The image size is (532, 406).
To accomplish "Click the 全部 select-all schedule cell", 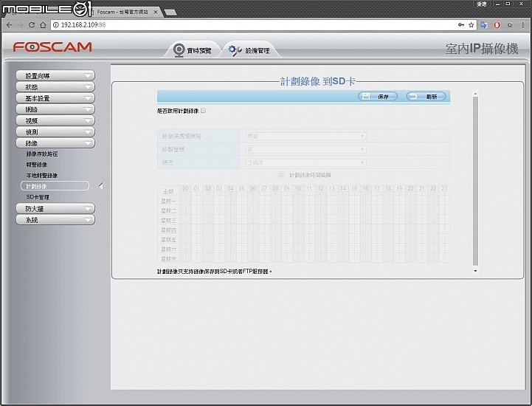I will (x=168, y=191).
